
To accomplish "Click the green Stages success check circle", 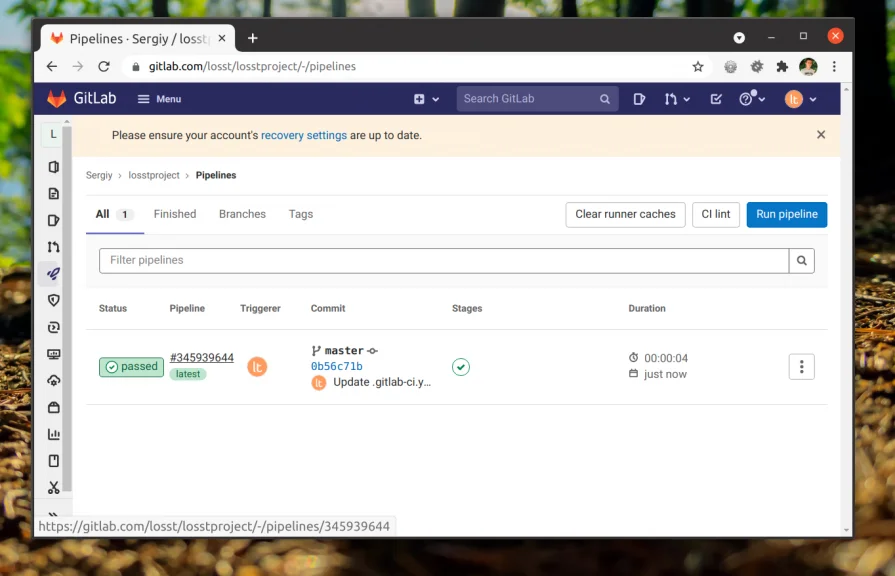I will pyautogui.click(x=461, y=366).
